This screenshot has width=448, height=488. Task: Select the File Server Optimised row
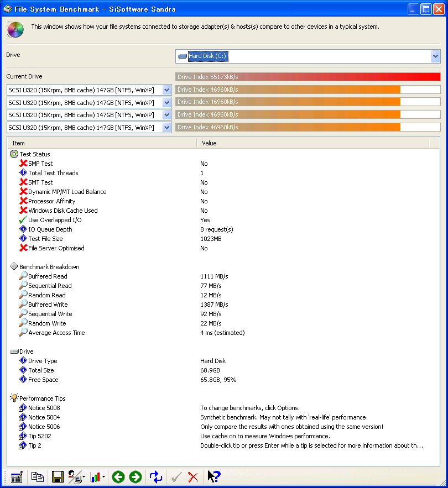(223, 248)
